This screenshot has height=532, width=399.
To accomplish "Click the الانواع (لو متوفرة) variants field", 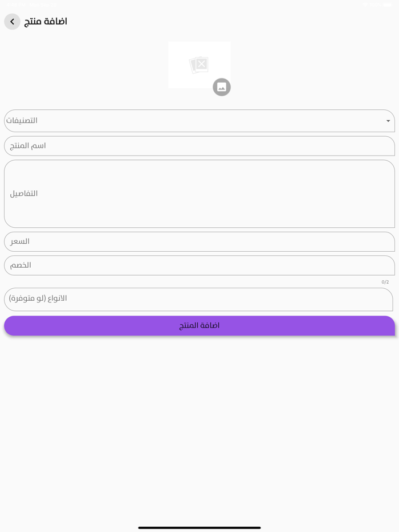I will tap(199, 298).
